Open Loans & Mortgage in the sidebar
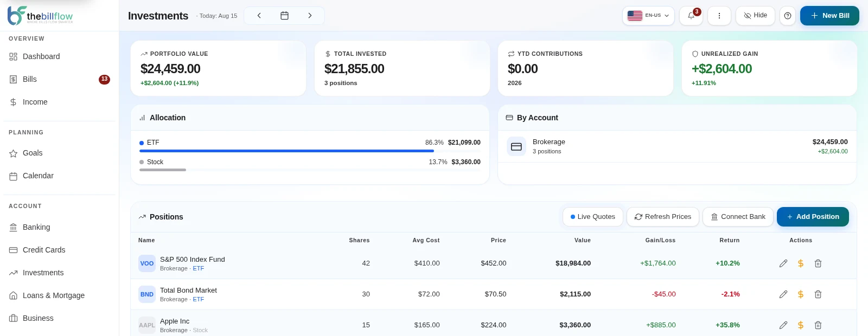The image size is (868, 336). (60, 295)
